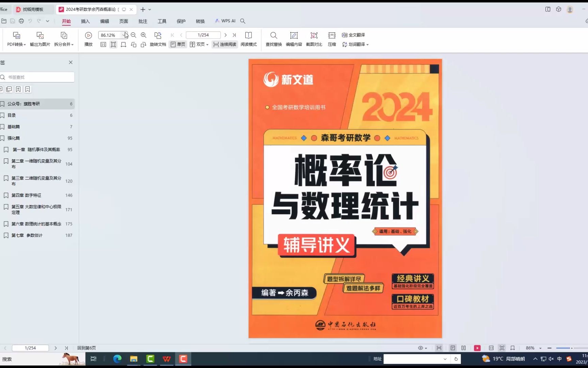Select fit page view icon in ribbon
588x368 pixels.
[x=113, y=45]
